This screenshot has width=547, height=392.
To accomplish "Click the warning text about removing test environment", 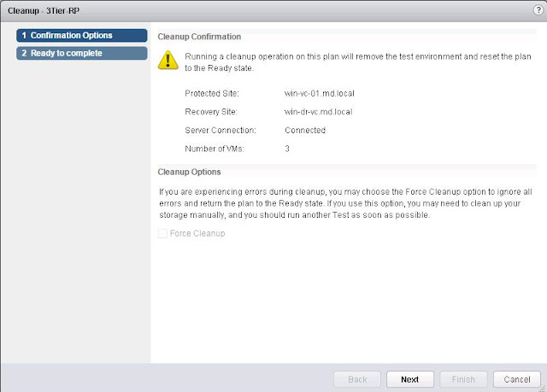I will 358,62.
